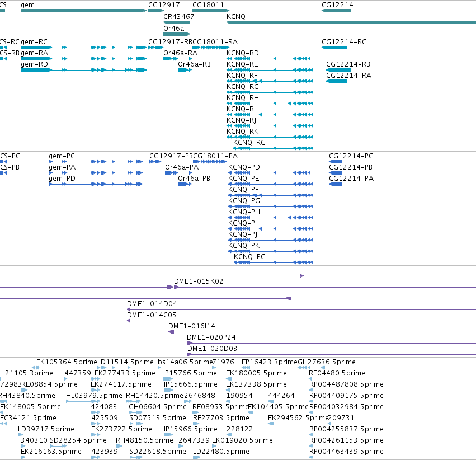Select BAC clone DME1-020P24
Image resolution: width=476 pixels, height=460 pixels.
[332, 344]
